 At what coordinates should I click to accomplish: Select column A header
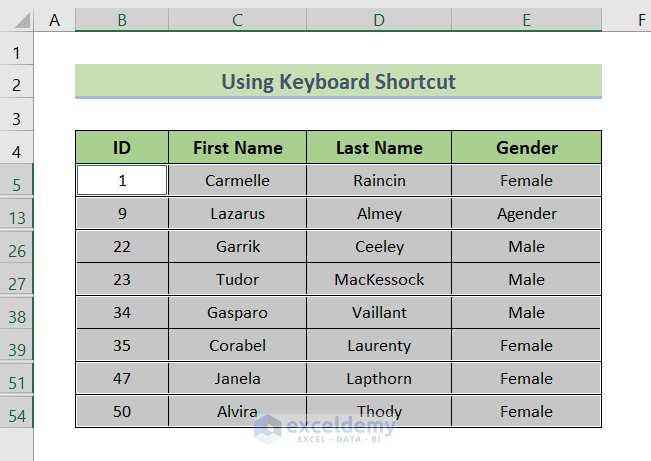coord(54,20)
